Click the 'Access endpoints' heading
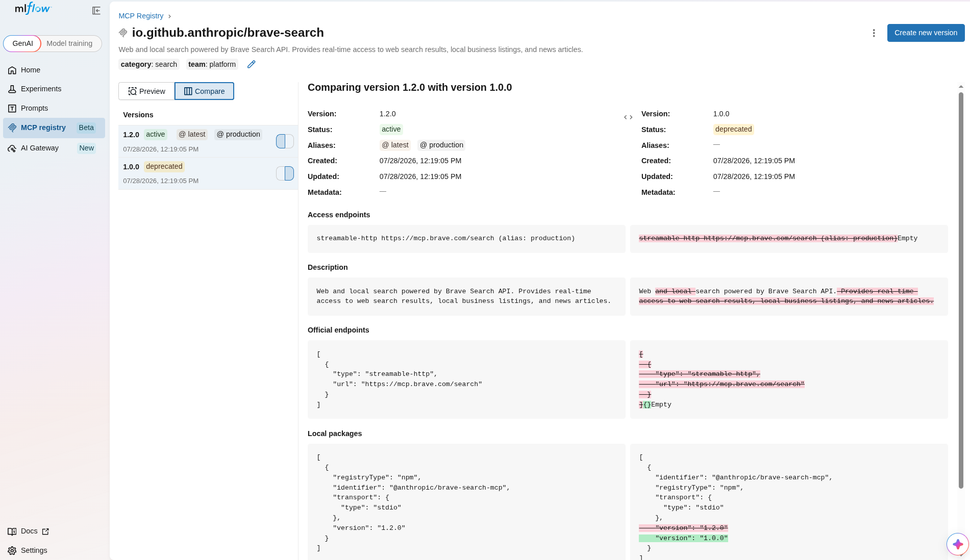Image resolution: width=970 pixels, height=560 pixels. coord(339,215)
